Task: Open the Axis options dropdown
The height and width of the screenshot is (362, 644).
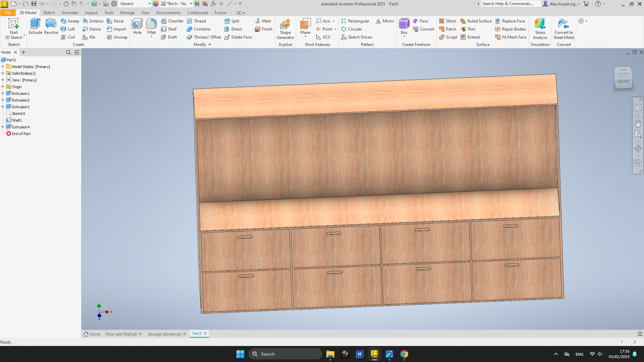Action: [x=334, y=21]
